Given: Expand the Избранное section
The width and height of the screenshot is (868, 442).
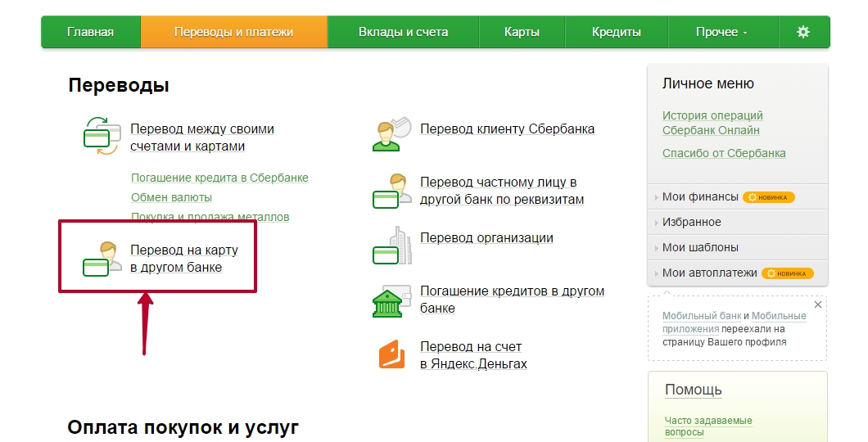Looking at the screenshot, I should [691, 222].
